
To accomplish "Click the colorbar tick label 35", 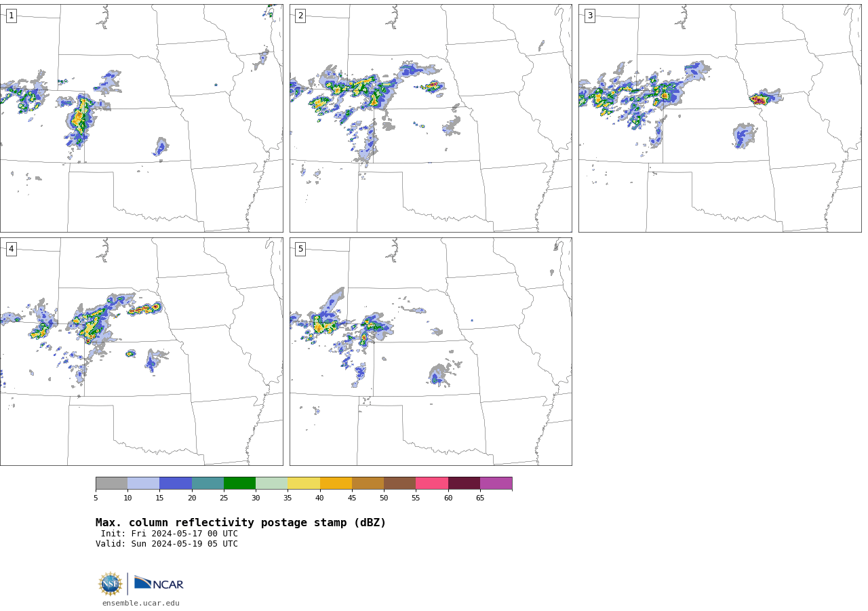I will pyautogui.click(x=288, y=498).
